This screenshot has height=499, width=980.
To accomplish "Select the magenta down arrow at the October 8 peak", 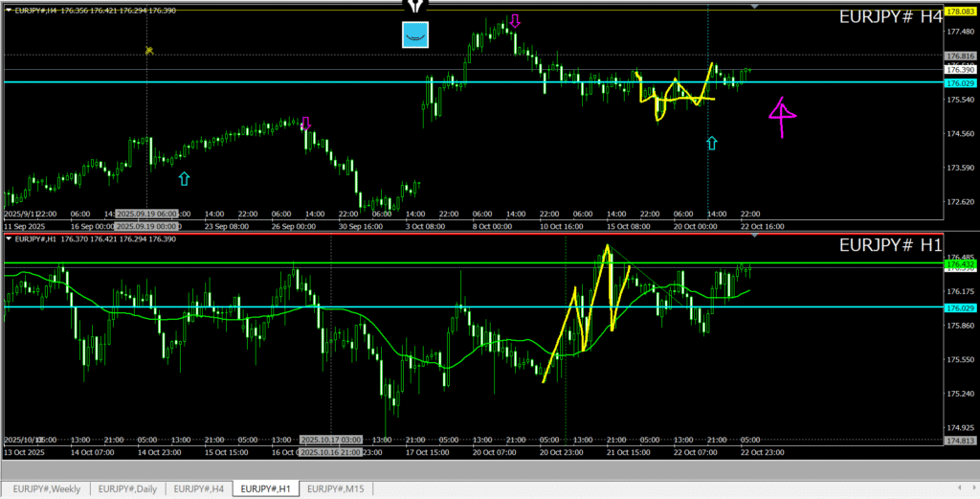I will 515,20.
